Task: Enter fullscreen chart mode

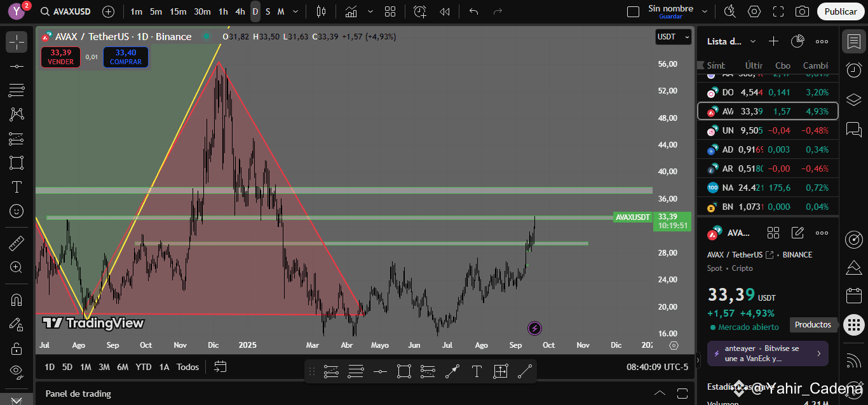Action: pyautogui.click(x=778, y=11)
